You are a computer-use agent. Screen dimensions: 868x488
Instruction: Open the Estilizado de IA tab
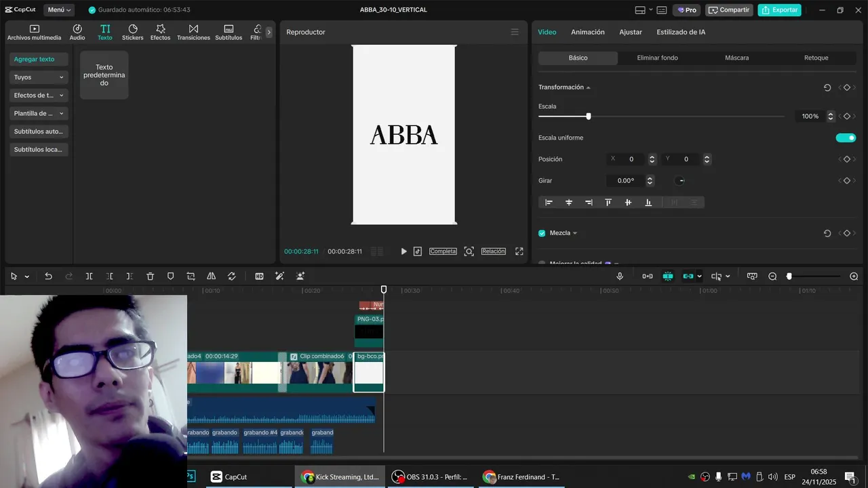[x=681, y=32]
